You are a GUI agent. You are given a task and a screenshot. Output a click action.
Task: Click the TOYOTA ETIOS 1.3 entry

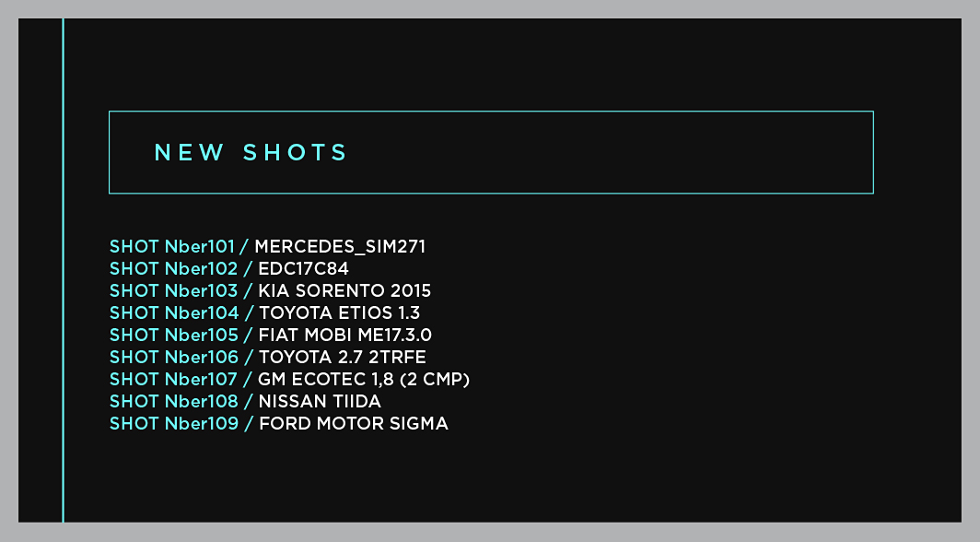point(339,312)
